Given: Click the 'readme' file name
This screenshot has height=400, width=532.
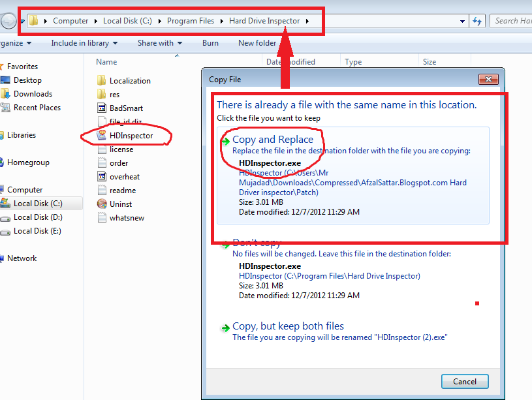Looking at the screenshot, I should [x=123, y=191].
